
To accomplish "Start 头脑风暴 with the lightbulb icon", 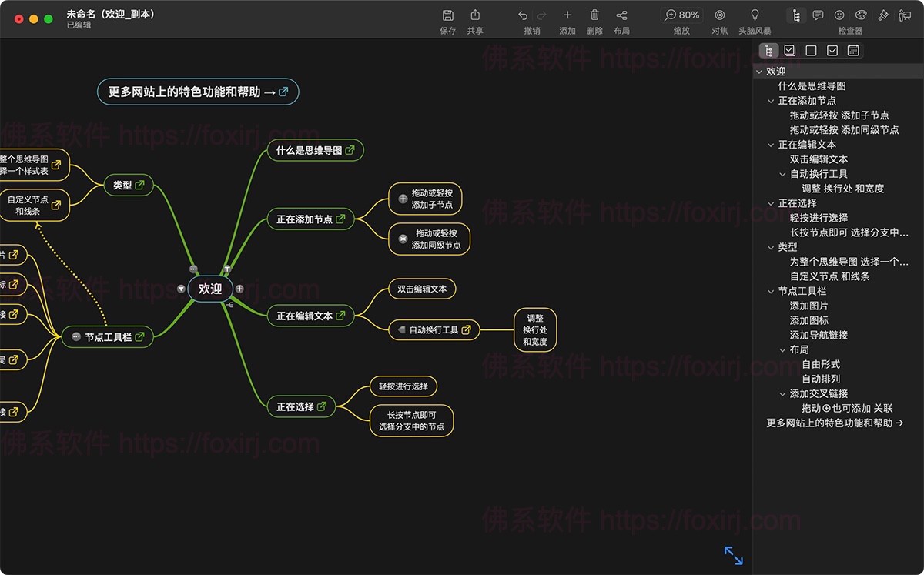I will (755, 15).
